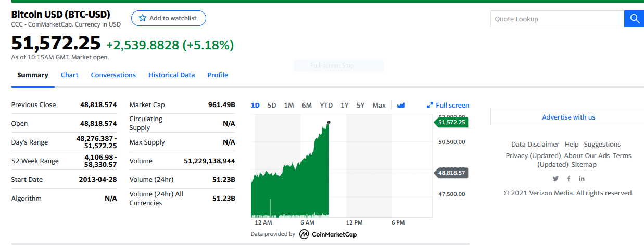Viewport: 644px width, 249px height.
Task: Open the Sitemap link
Action: click(x=584, y=164)
